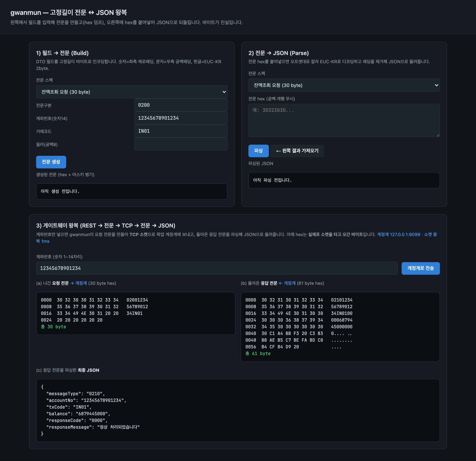Image resolution: width=476 pixels, height=461 pixels.
Task: Click the 파싱 button
Action: point(258,151)
